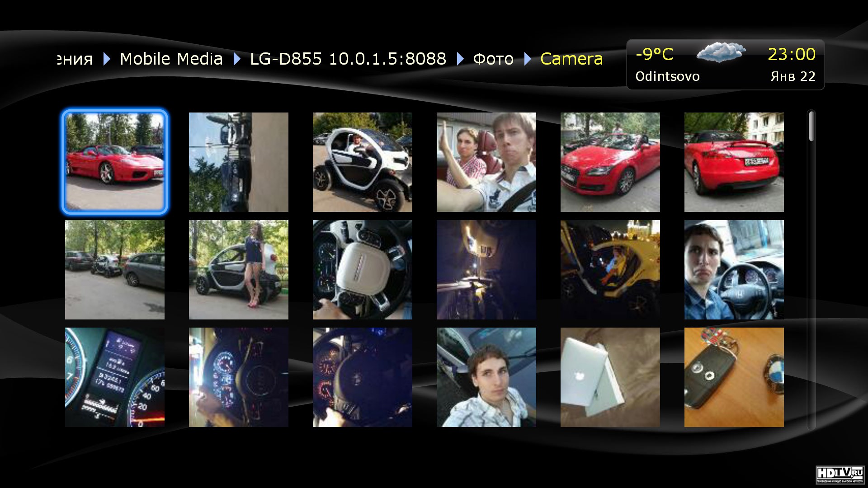
Task: Open the red Audi TT rear view thumbnail
Action: tap(734, 162)
